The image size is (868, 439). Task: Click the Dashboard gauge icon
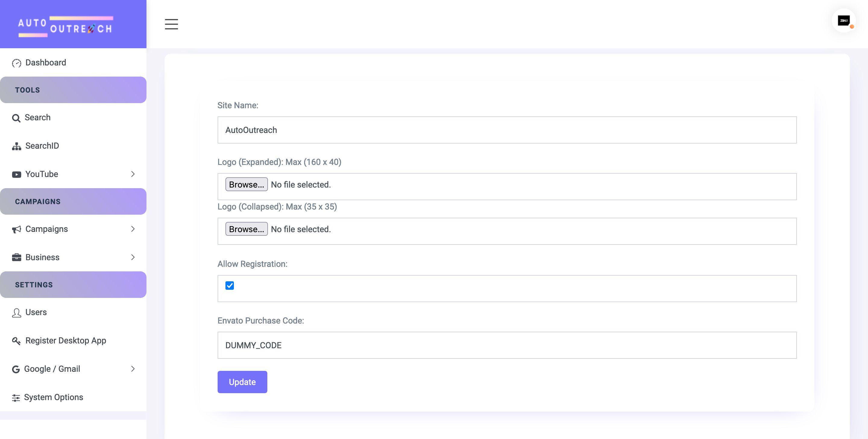click(17, 63)
